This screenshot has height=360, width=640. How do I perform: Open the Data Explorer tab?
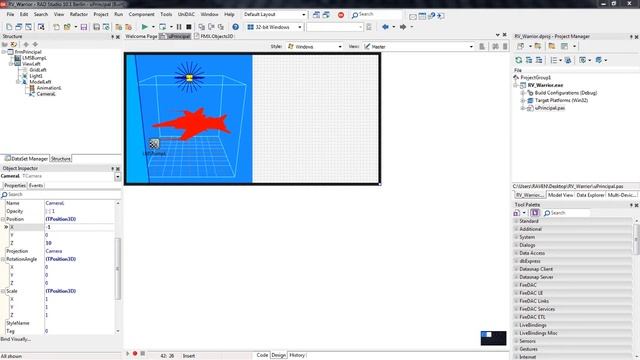coord(590,195)
